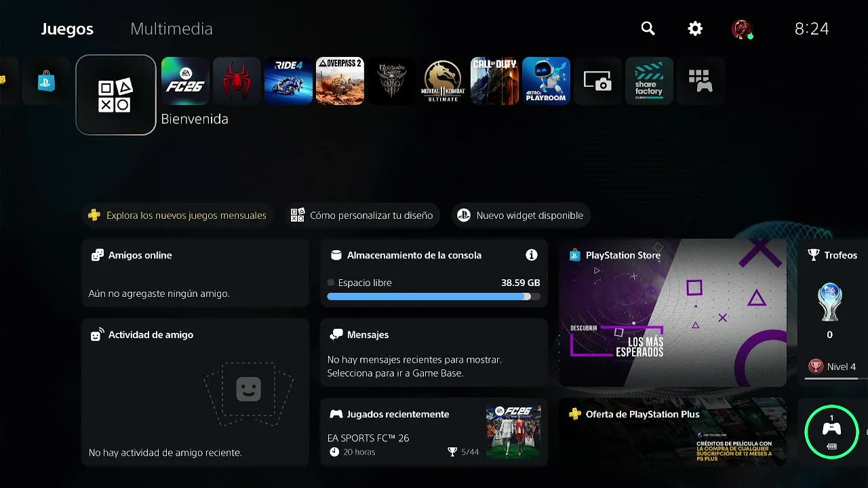
Task: Launch the RIDE 4 game tile
Action: pos(288,81)
